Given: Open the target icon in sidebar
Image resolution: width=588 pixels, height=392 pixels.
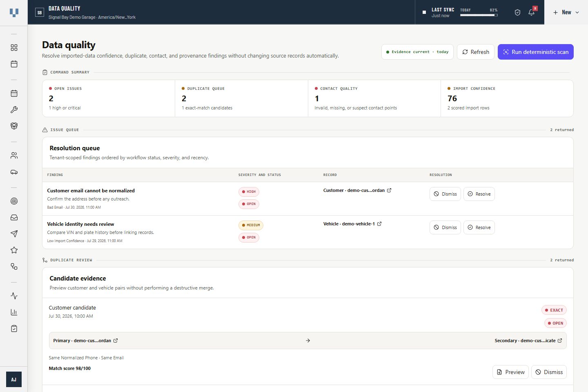Looking at the screenshot, I should pos(14,201).
